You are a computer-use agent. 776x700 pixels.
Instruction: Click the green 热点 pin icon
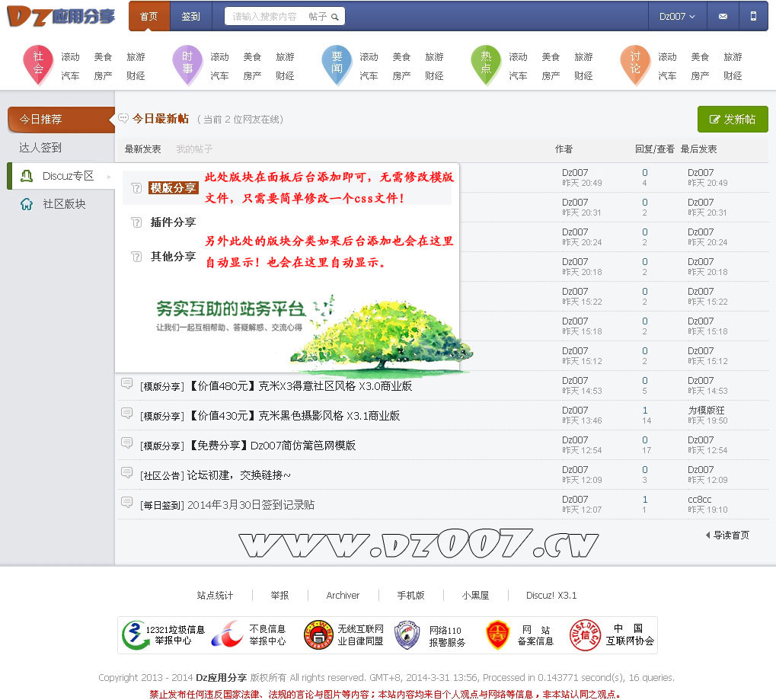[x=486, y=65]
